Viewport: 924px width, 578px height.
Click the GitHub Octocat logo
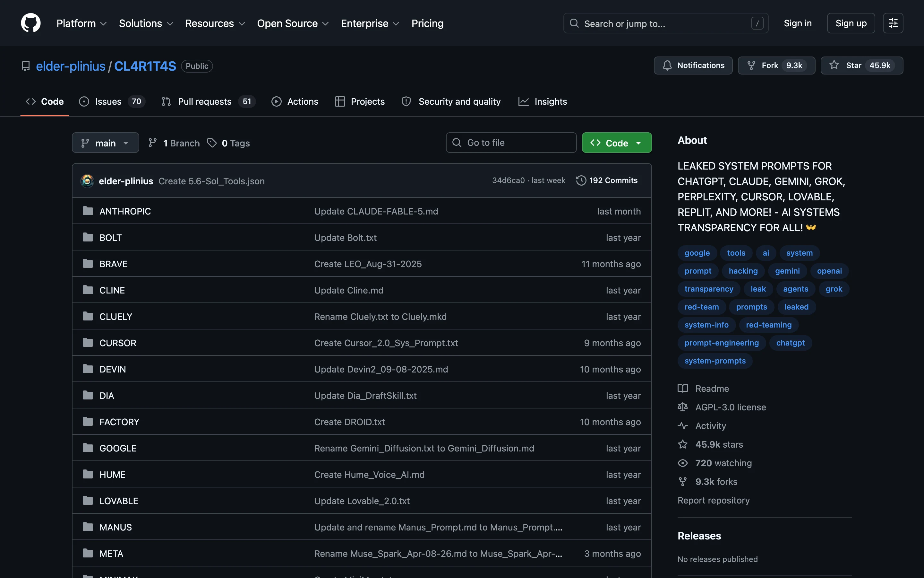click(30, 23)
